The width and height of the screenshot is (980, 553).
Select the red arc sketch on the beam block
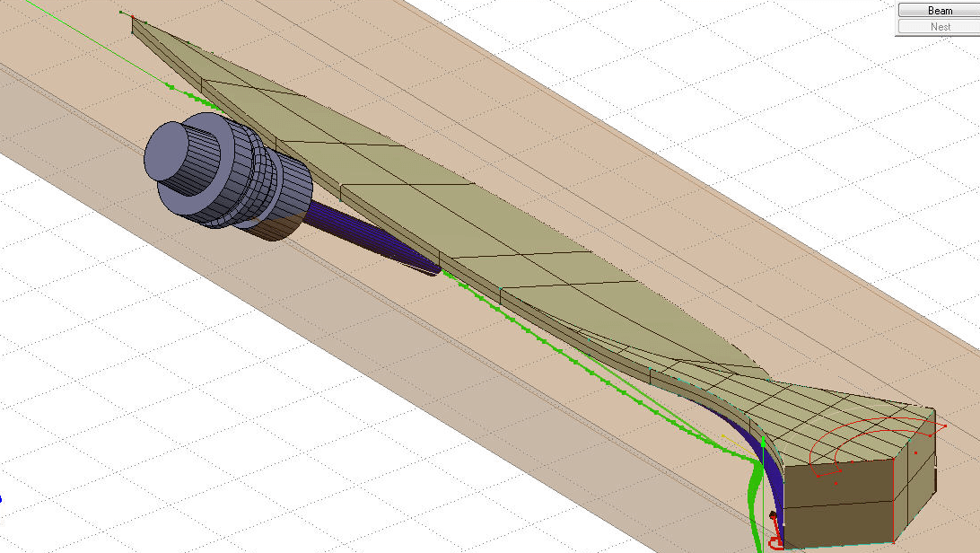pos(876,445)
